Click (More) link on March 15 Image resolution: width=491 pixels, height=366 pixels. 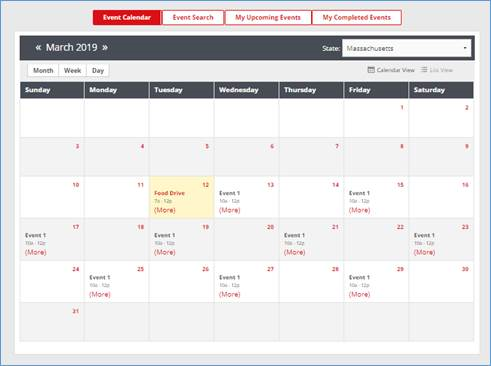coord(359,210)
